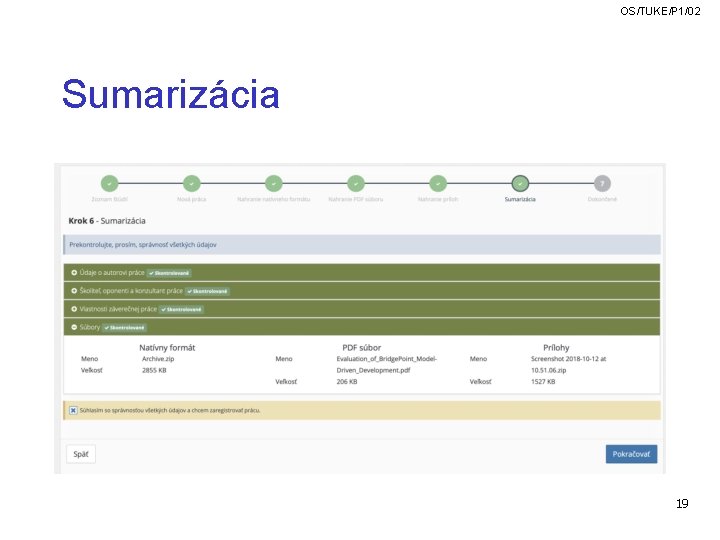Click the 'Nová práca' step circle
The height and width of the screenshot is (540, 720).
click(191, 183)
